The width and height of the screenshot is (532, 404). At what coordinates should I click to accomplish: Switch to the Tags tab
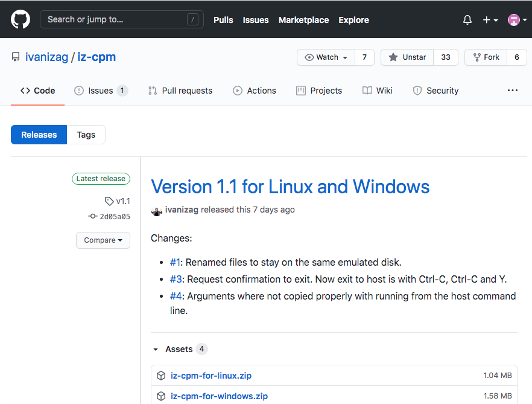coord(86,135)
